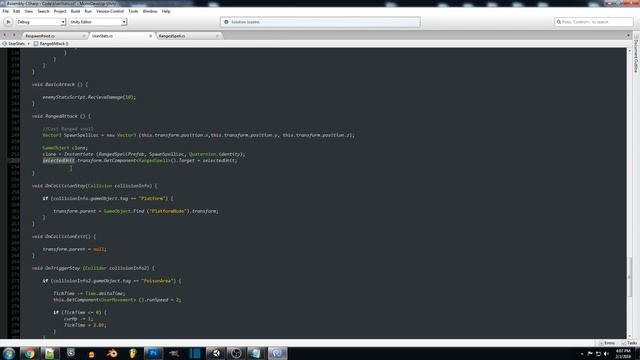Open the Version Control menu
640x360 pixels.
(x=110, y=11)
